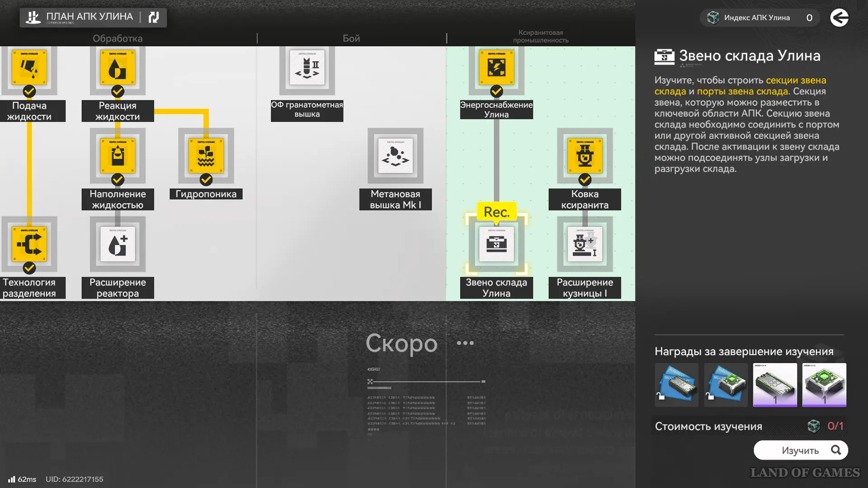Image resolution: width=868 pixels, height=488 pixels.
Task: Click the recommended Звено склада Улина node
Action: point(496,244)
